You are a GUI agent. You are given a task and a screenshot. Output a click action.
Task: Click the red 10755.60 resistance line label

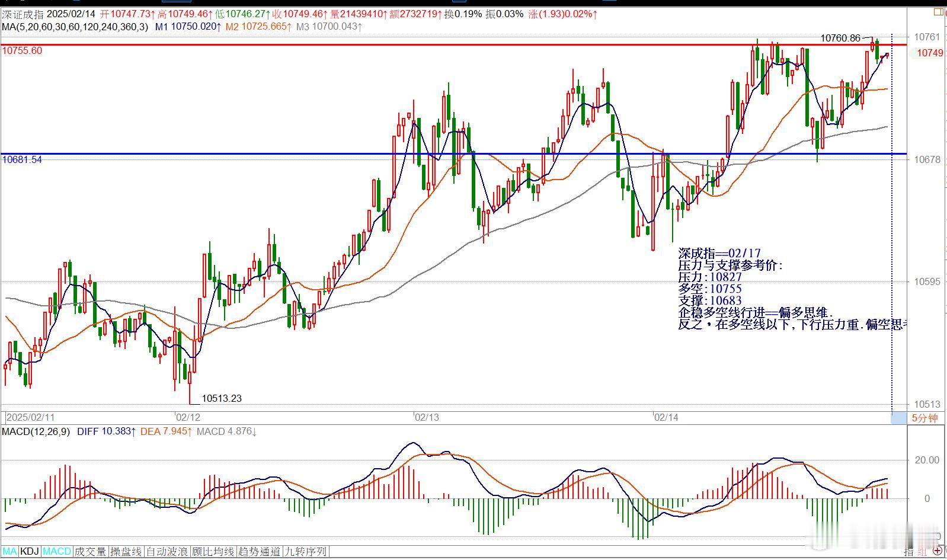pos(22,51)
